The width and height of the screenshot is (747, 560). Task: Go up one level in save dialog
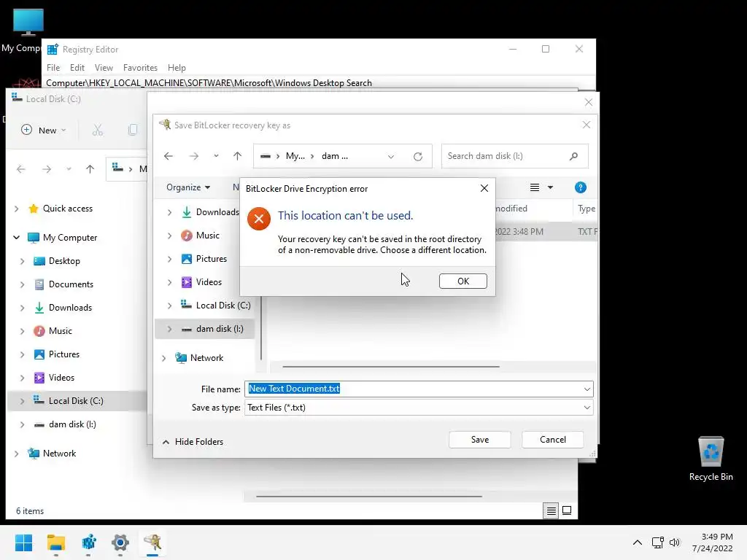[x=237, y=156]
